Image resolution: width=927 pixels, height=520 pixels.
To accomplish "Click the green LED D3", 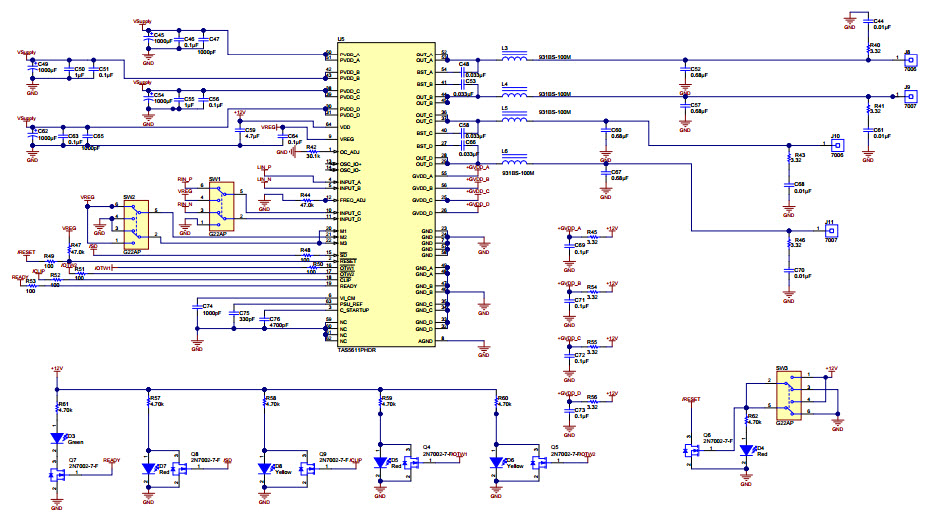I will (57, 438).
